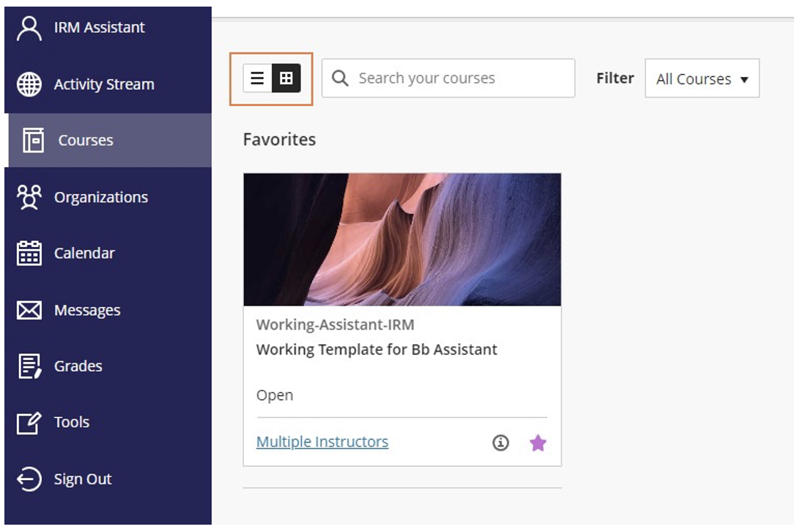The width and height of the screenshot is (800, 532).
Task: Toggle the purple favorite star
Action: pyautogui.click(x=538, y=443)
